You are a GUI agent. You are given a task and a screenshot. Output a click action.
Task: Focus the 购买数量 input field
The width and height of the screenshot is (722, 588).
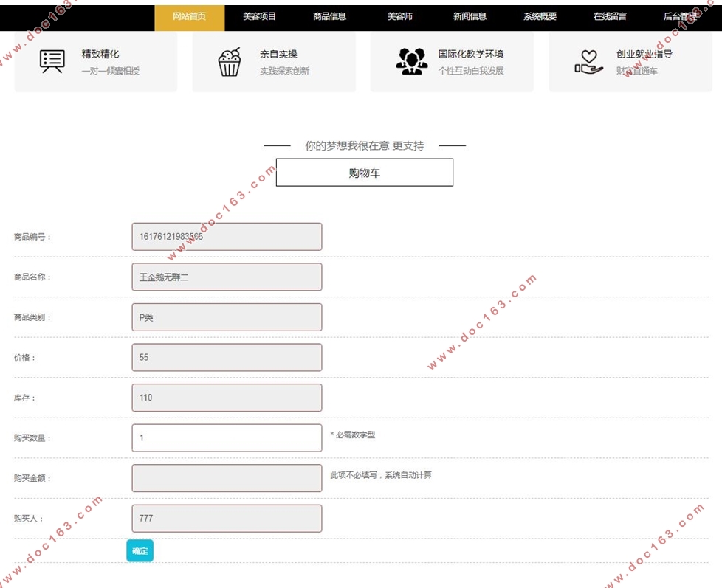(x=227, y=438)
